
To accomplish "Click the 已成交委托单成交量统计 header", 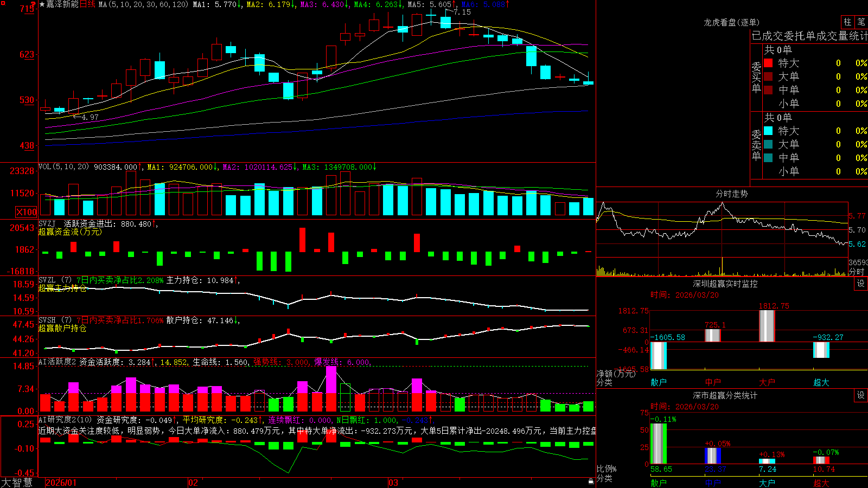I will click(x=809, y=36).
